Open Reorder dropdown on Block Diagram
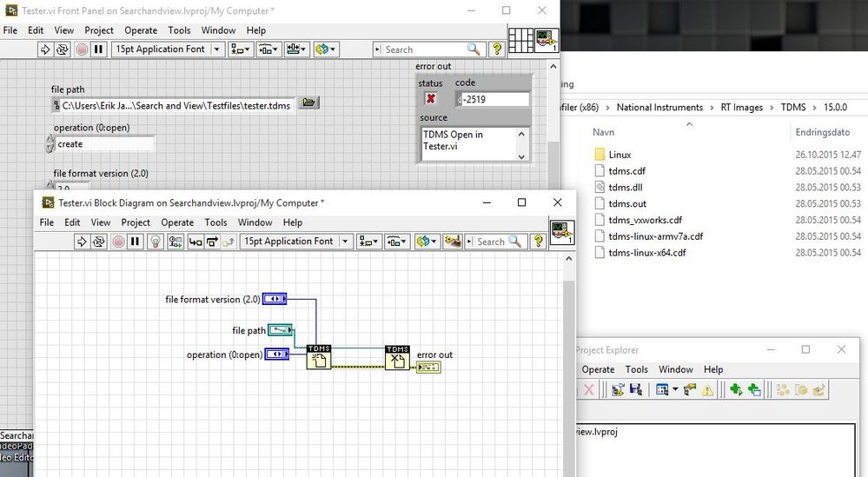Viewport: 868px width, 477px height. (x=427, y=242)
